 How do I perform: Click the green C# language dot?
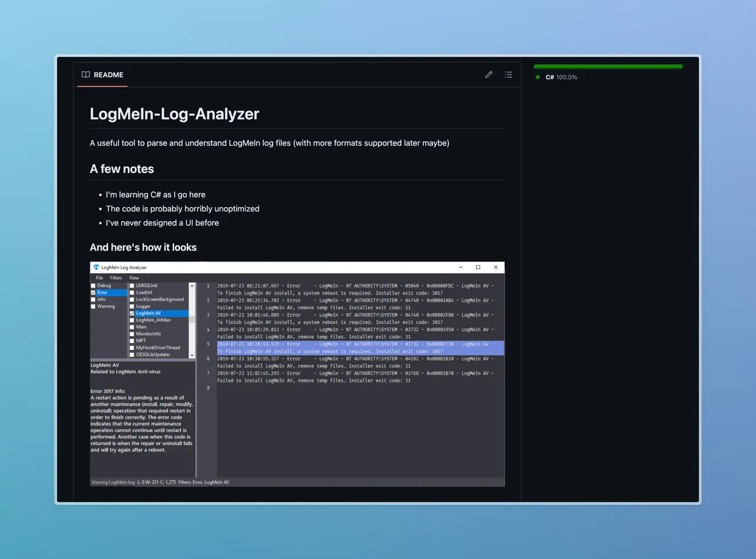coord(537,77)
